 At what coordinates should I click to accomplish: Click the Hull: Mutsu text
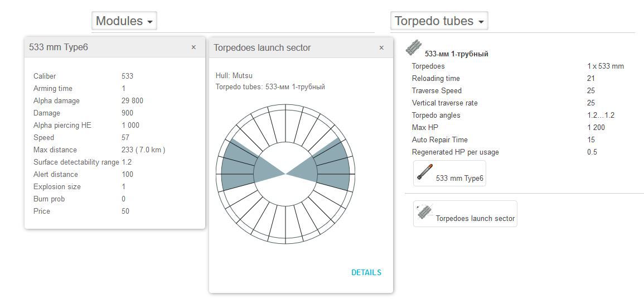click(x=234, y=75)
